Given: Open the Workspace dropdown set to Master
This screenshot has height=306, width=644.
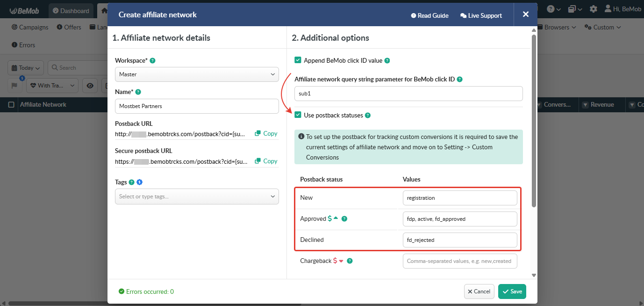Looking at the screenshot, I should pos(197,74).
